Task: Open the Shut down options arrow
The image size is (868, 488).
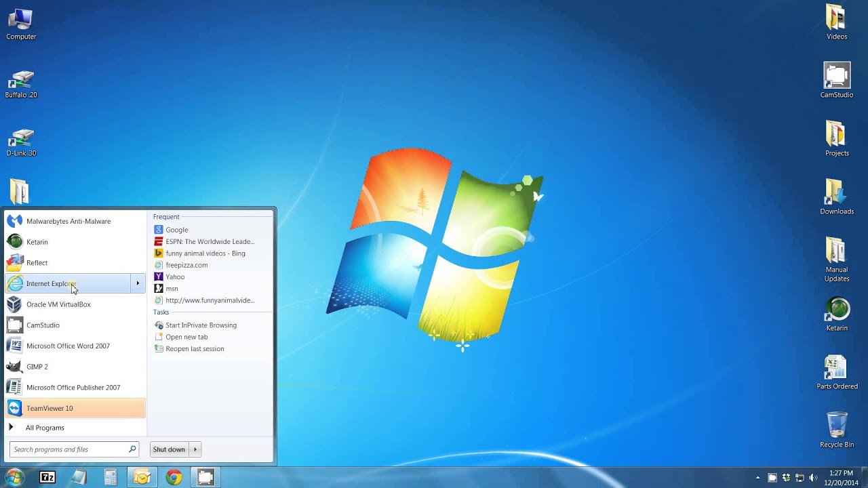Action: click(195, 449)
